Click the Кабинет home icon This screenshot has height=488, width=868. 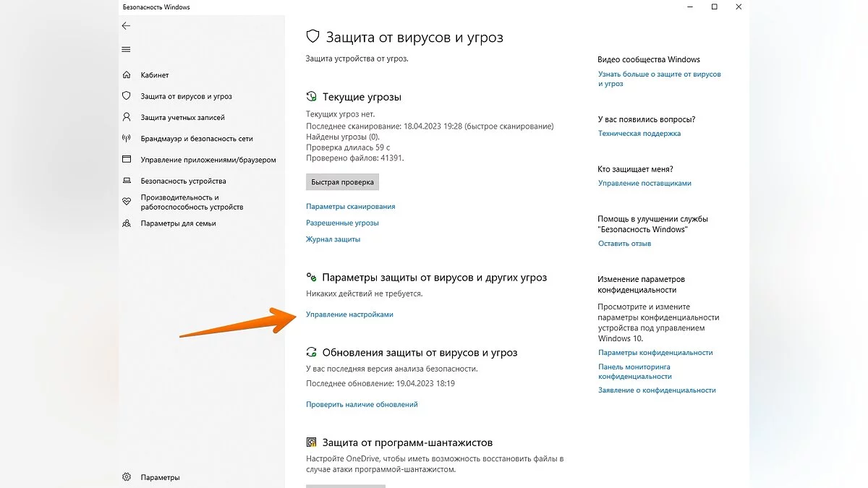127,75
